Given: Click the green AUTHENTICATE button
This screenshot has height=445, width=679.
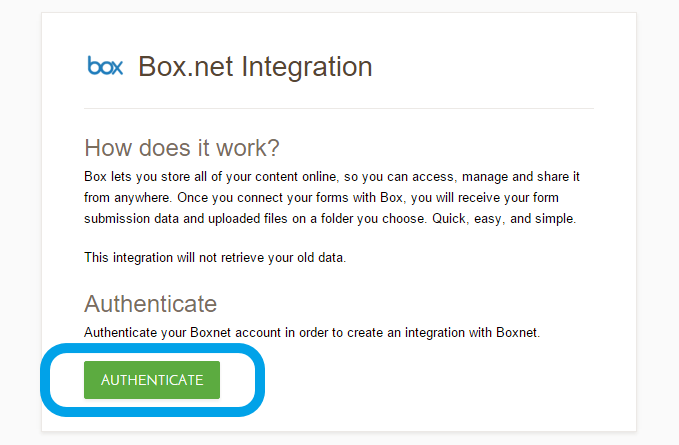Looking at the screenshot, I should (x=152, y=380).
